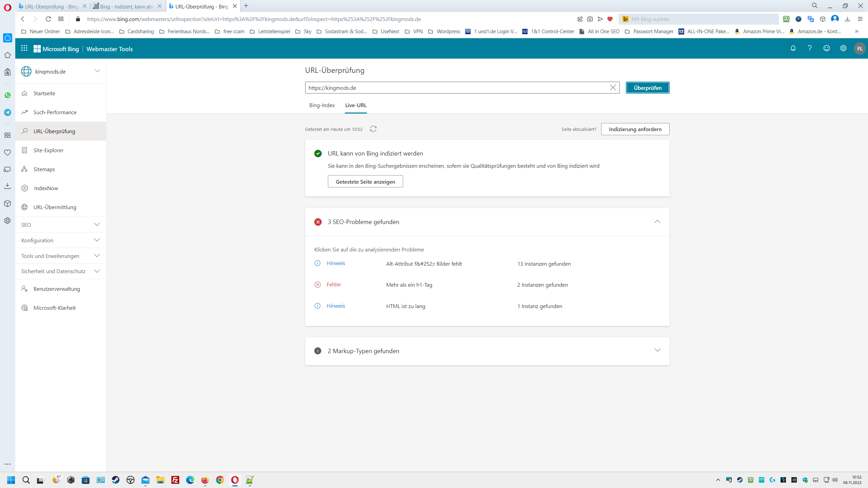Expand the 2 Markup-Typen gefunden section

(657, 350)
